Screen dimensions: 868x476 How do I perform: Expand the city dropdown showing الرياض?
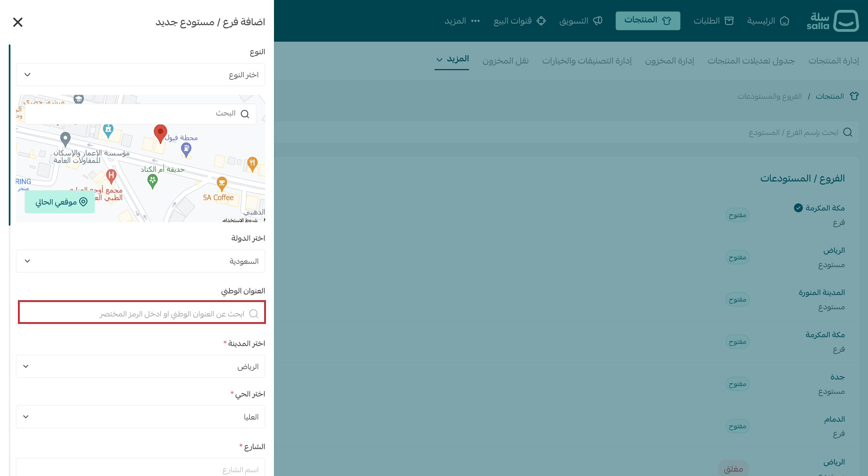[x=140, y=366]
